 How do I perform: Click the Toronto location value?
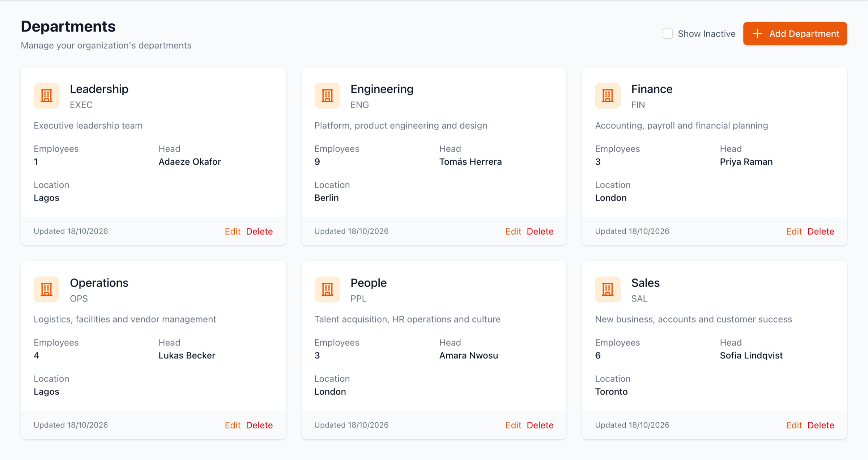[611, 392]
